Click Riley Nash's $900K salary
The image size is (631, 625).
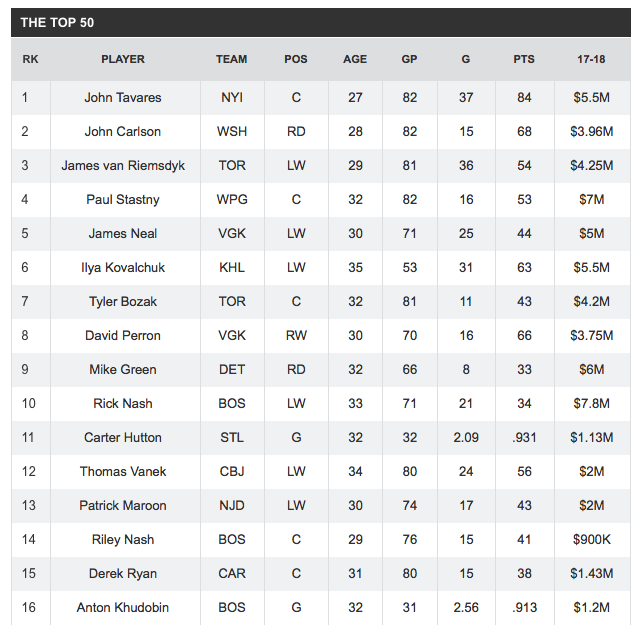(591, 539)
